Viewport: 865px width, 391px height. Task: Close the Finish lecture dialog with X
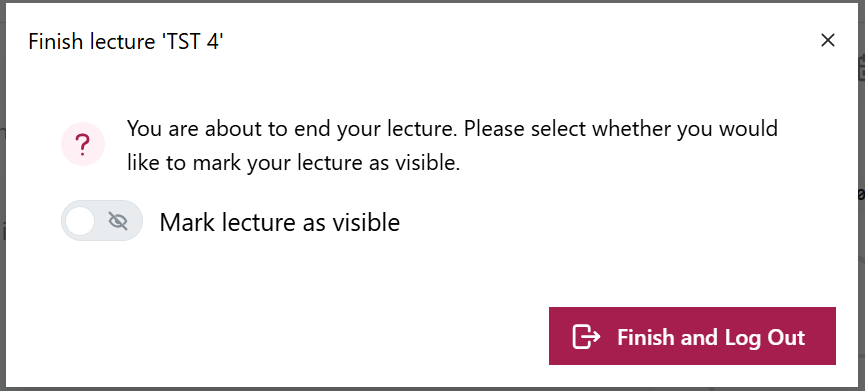click(x=827, y=40)
